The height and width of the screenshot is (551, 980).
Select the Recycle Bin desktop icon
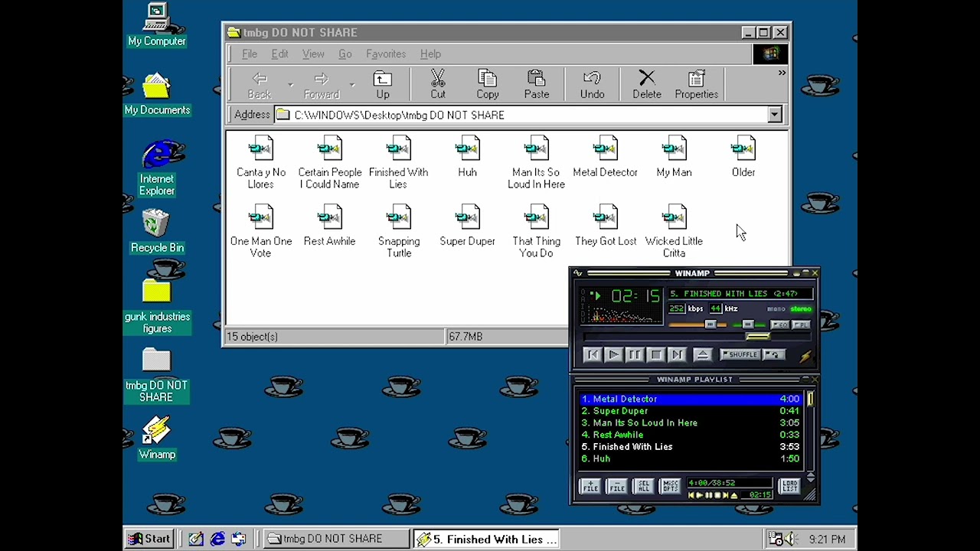tap(157, 232)
